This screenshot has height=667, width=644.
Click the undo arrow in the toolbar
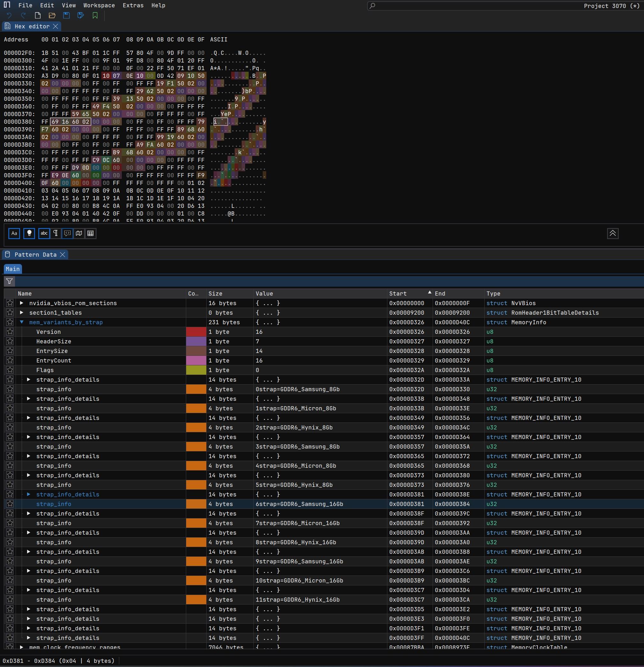tap(9, 15)
